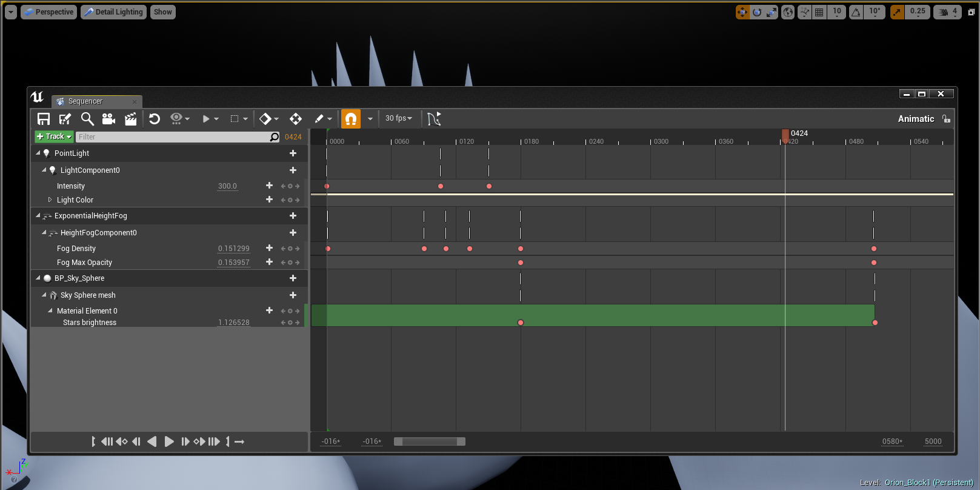
Task: Expand the Light Color track
Action: [x=50, y=200]
